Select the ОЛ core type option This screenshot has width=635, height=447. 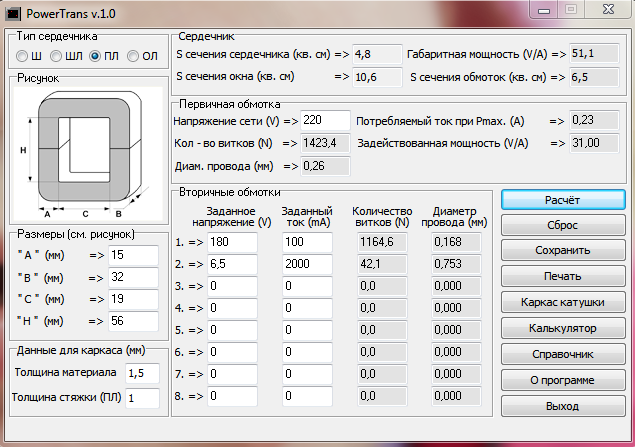(x=133, y=56)
